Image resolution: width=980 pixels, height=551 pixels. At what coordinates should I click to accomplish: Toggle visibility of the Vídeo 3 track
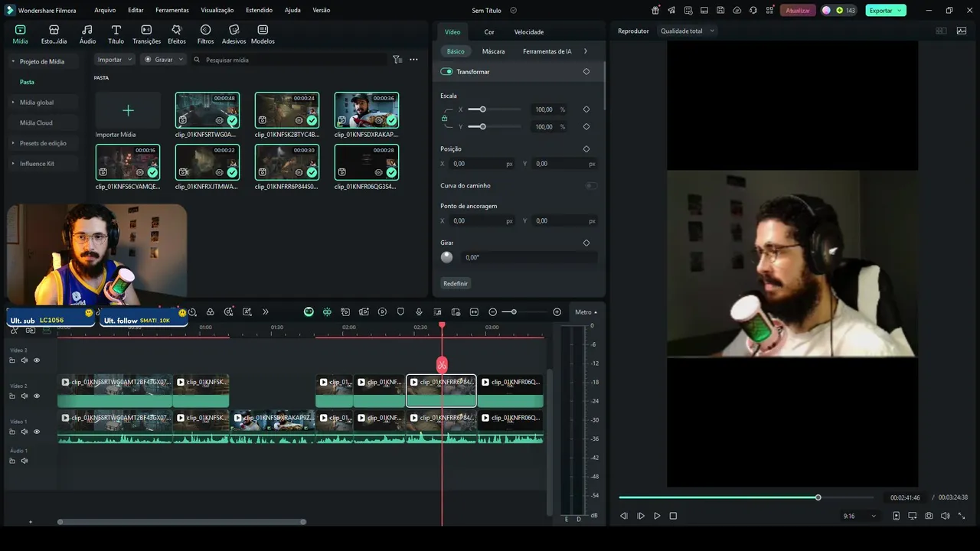click(x=36, y=360)
